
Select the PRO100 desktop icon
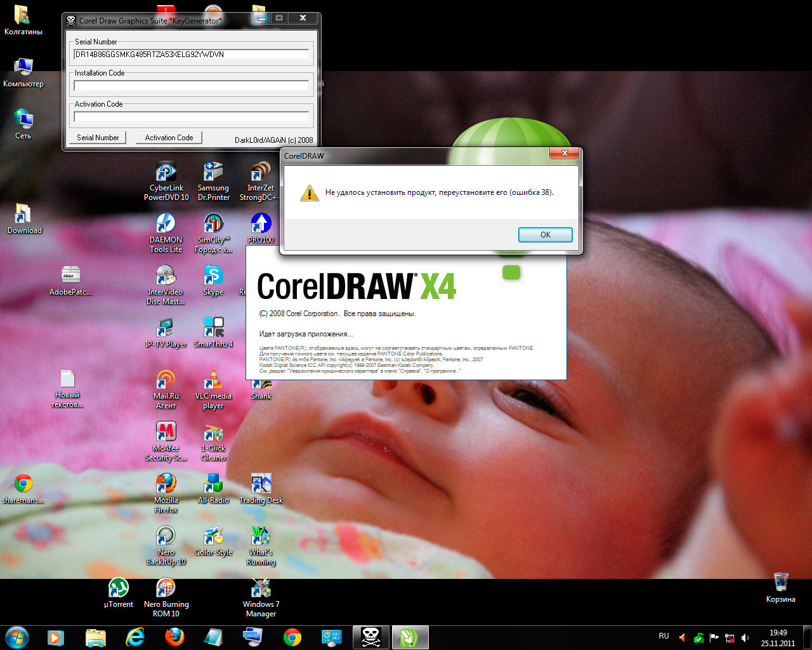coord(261,229)
